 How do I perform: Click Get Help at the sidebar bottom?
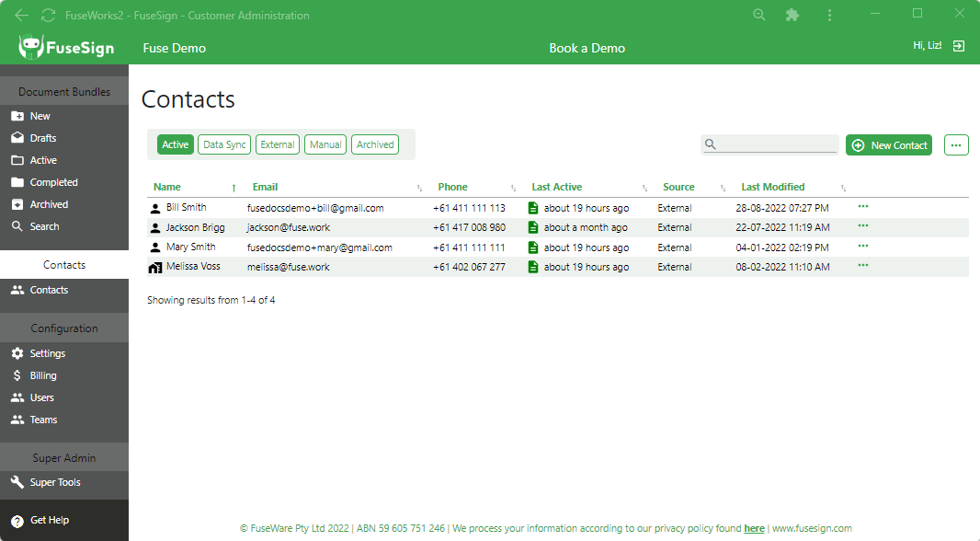40,521
